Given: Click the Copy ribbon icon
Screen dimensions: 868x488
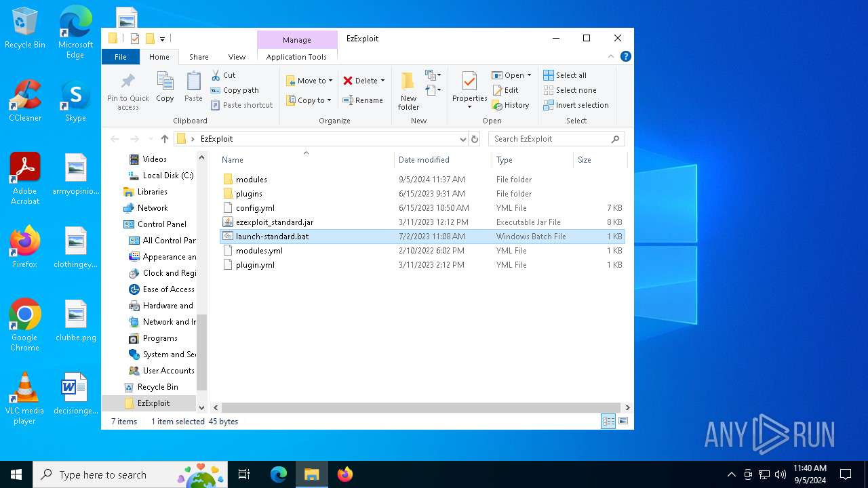Looking at the screenshot, I should point(165,87).
